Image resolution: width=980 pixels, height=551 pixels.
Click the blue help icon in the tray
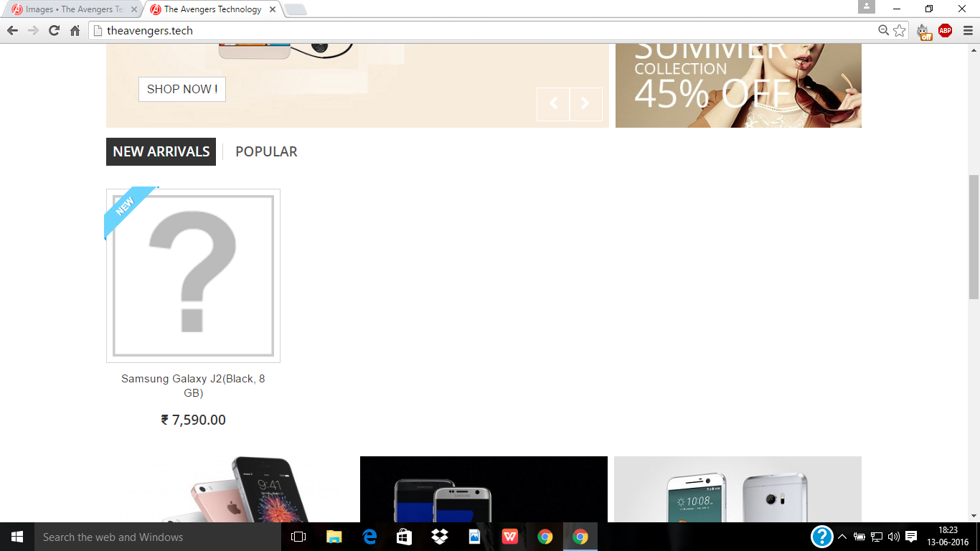821,537
